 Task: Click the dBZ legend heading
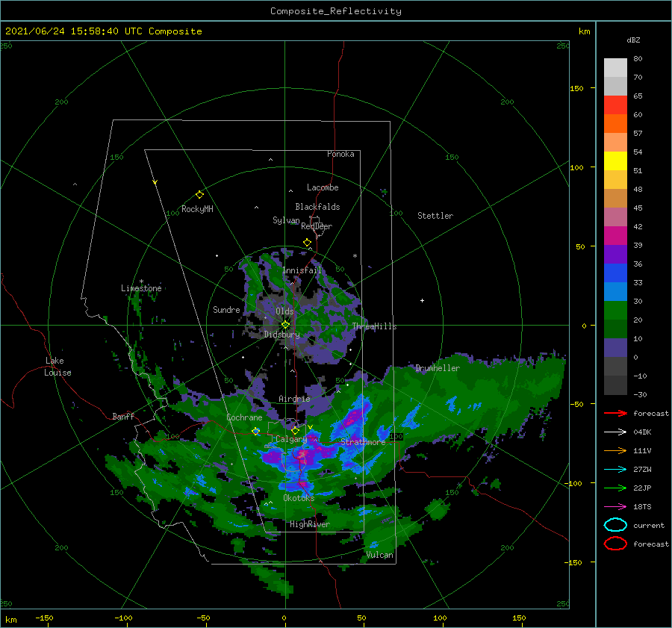click(633, 40)
